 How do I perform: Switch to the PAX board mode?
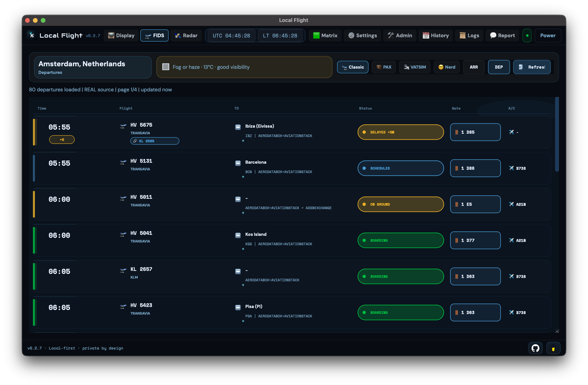click(383, 67)
